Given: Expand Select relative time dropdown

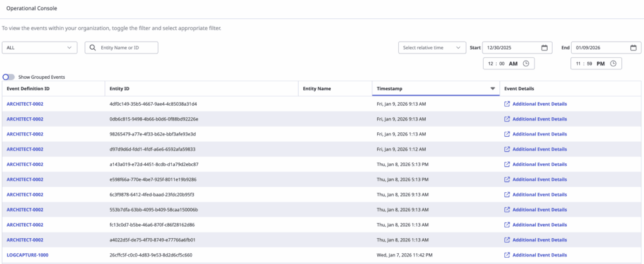Looking at the screenshot, I should click(x=431, y=48).
